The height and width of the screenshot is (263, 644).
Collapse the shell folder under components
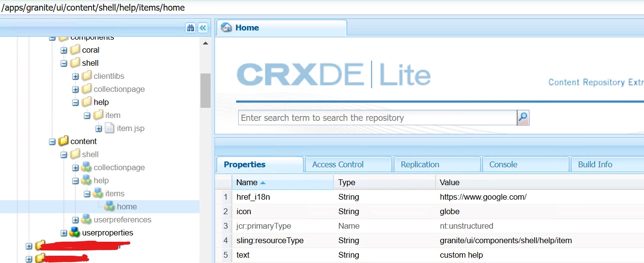tap(64, 63)
